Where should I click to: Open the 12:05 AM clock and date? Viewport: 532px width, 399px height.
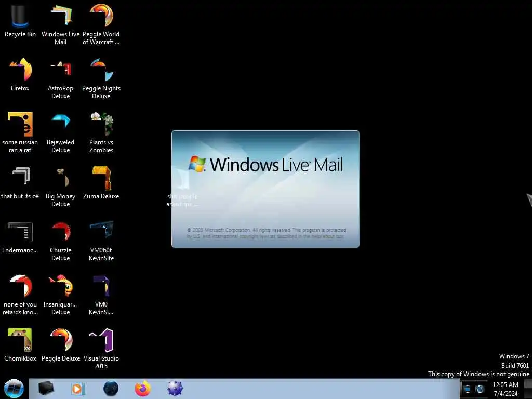tap(506, 389)
